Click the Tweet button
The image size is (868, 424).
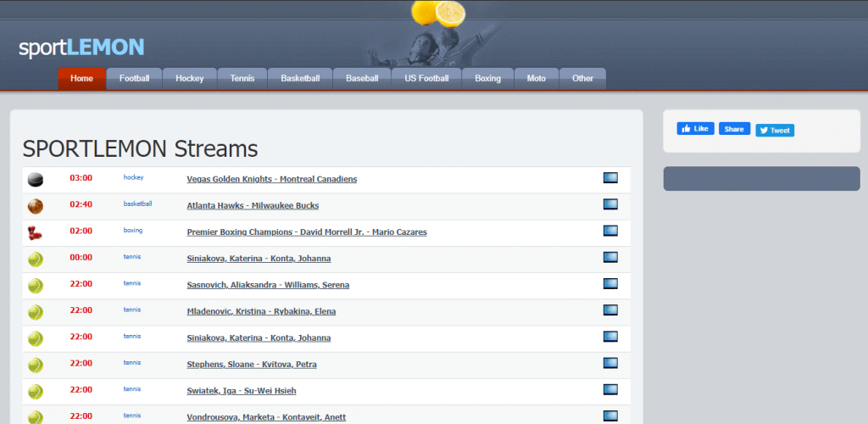tap(775, 131)
